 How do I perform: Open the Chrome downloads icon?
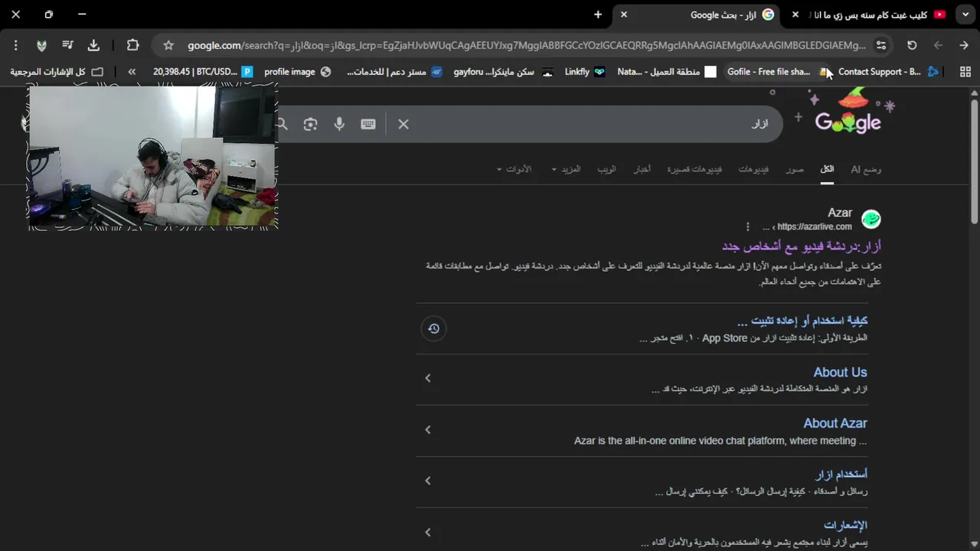[93, 45]
